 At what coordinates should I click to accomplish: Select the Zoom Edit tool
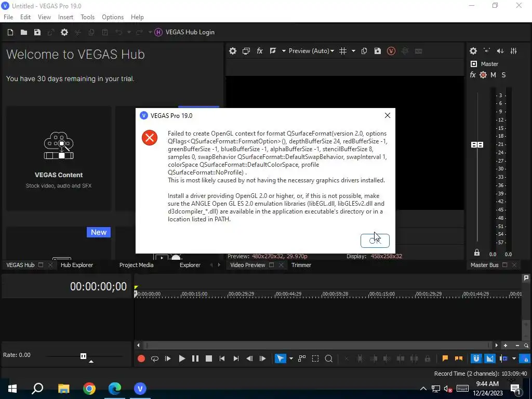(329, 358)
